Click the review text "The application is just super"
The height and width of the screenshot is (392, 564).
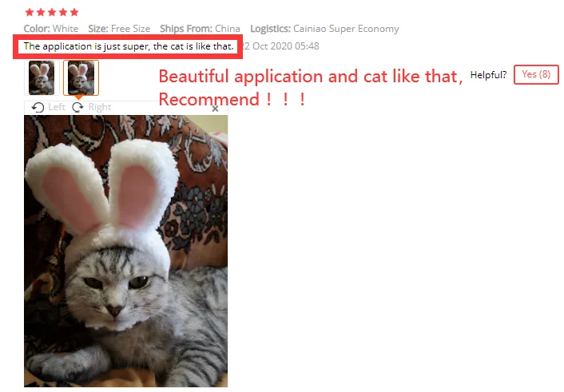click(87, 46)
